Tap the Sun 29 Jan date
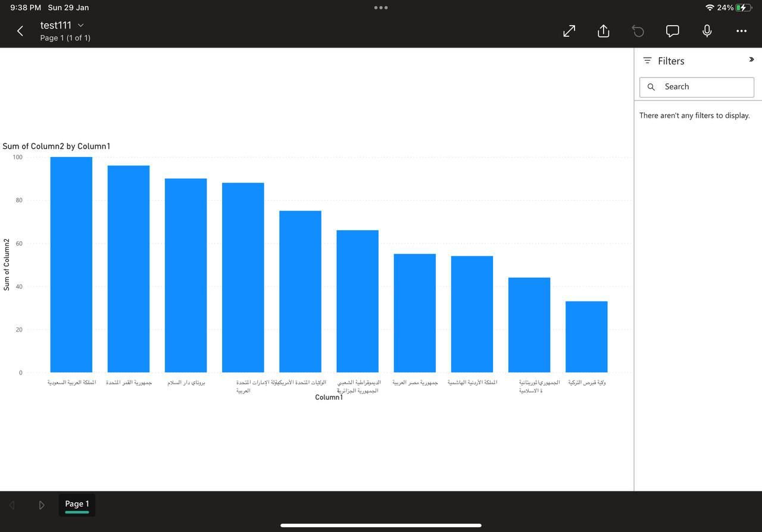The image size is (762, 532). 68,8
